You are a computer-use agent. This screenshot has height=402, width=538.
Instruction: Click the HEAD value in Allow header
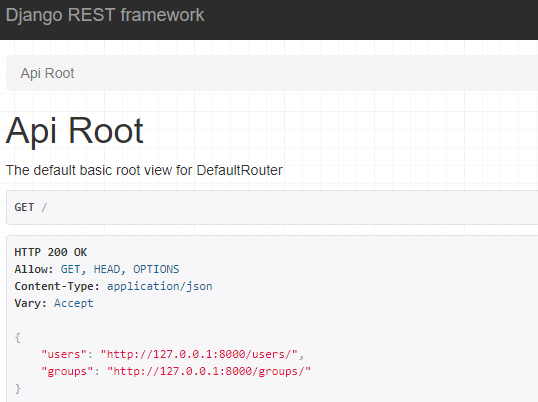pos(107,269)
